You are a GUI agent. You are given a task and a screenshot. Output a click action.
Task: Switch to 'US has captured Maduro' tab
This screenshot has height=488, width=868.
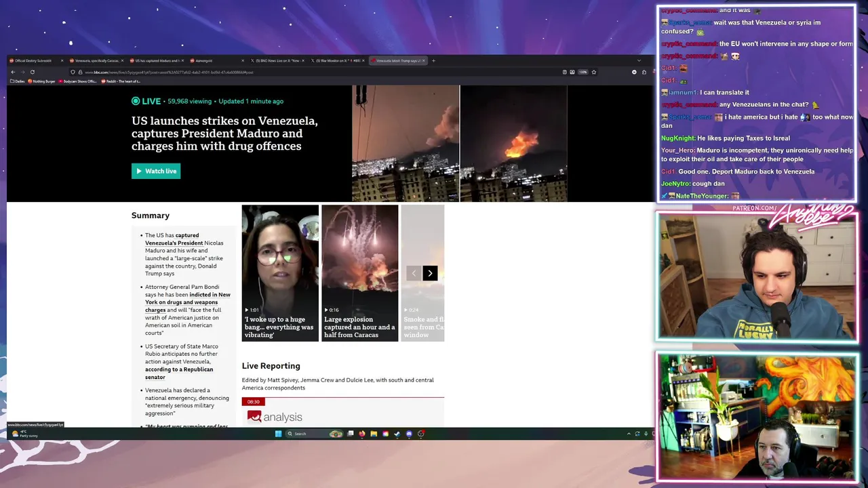click(x=156, y=60)
